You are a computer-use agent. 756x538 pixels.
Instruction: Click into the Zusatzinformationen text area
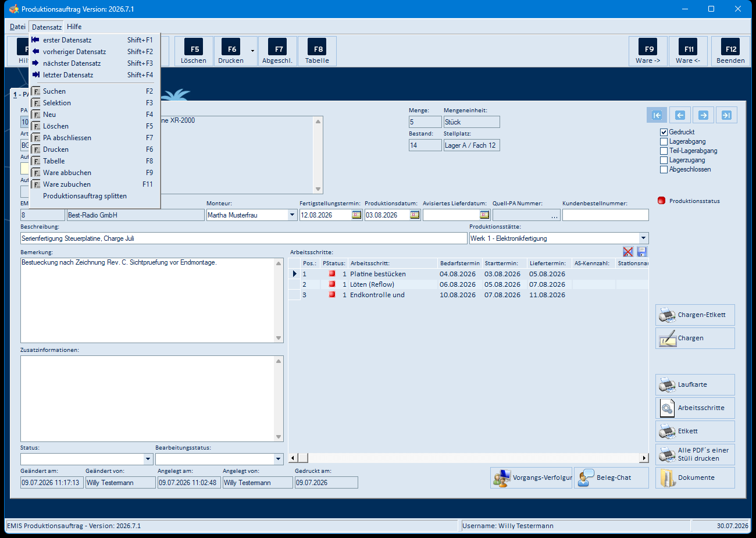(148, 398)
